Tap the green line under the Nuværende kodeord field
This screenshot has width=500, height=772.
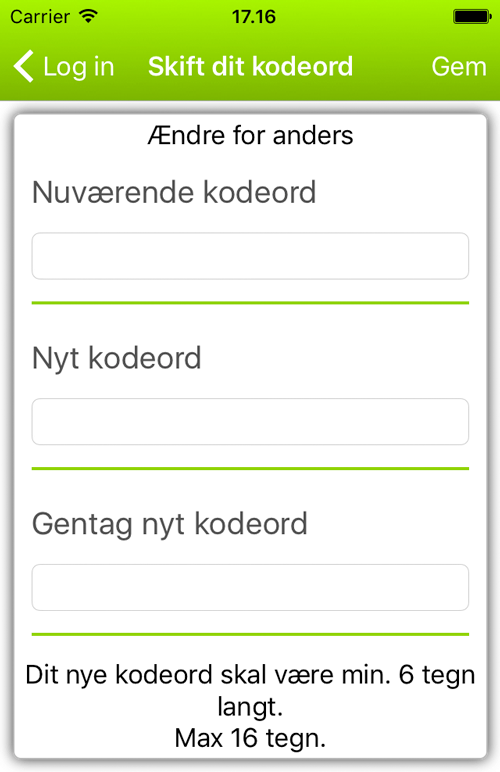(x=250, y=303)
